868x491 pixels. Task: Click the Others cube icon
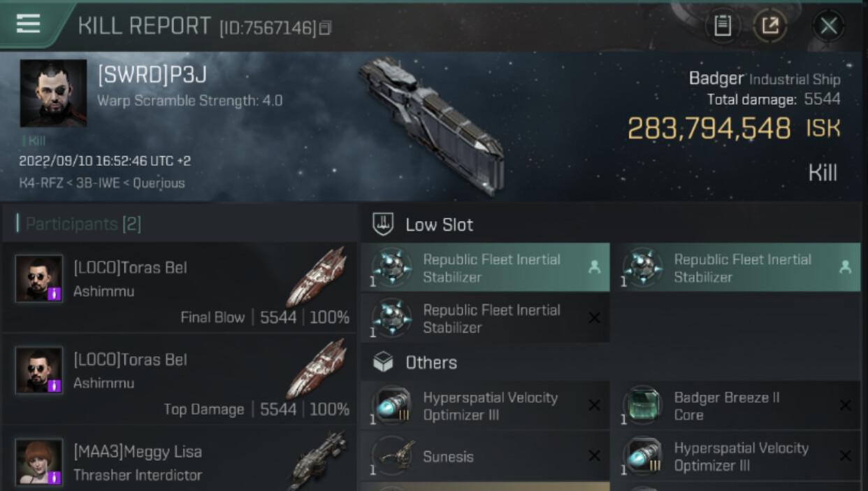383,362
